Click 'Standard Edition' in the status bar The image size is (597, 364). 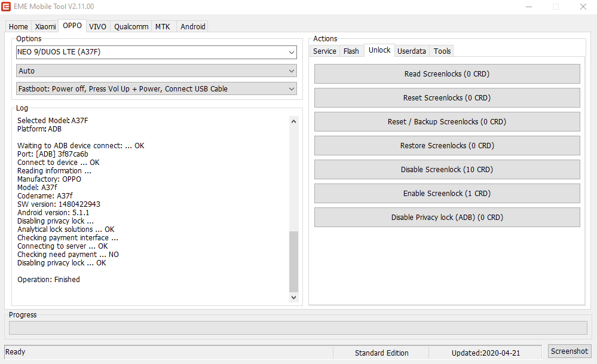point(381,353)
